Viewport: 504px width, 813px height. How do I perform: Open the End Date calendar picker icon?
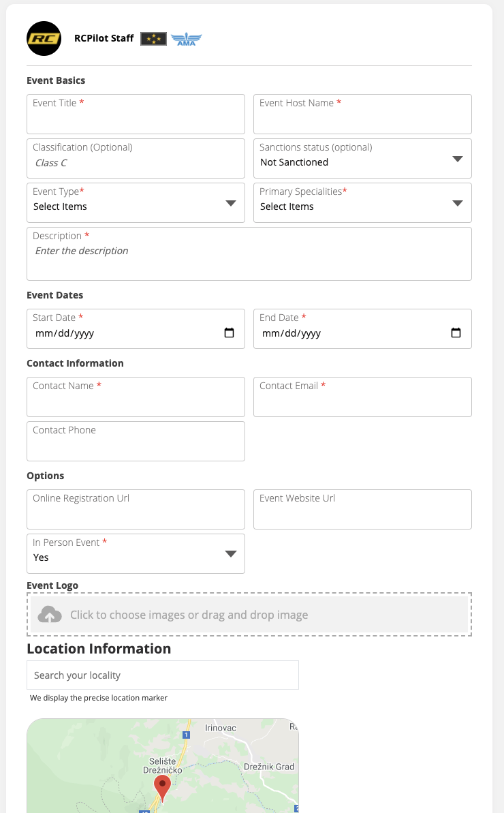point(456,333)
